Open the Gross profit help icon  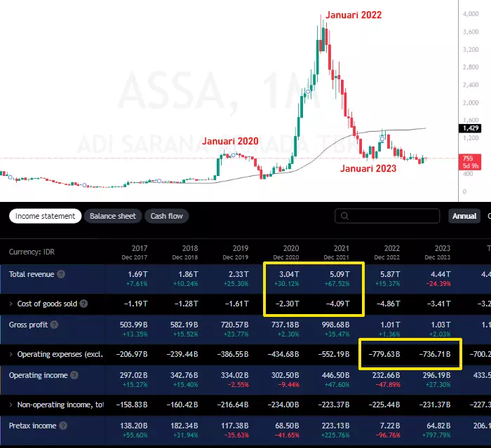(x=54, y=325)
